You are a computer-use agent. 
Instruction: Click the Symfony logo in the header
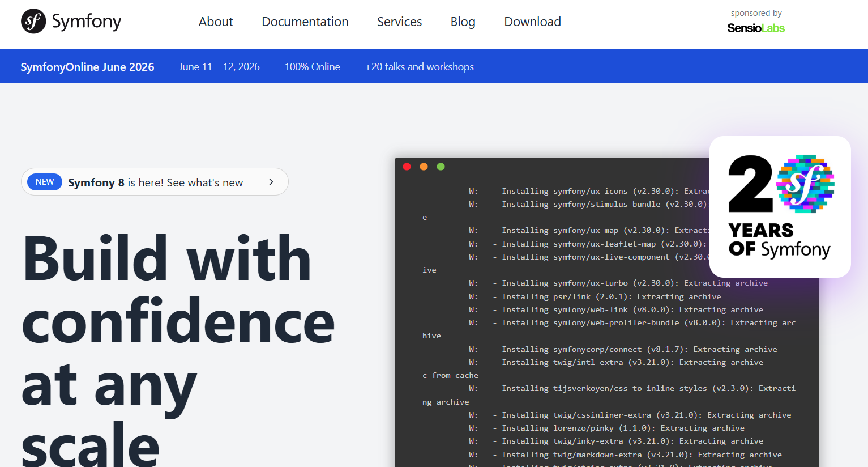pyautogui.click(x=70, y=21)
